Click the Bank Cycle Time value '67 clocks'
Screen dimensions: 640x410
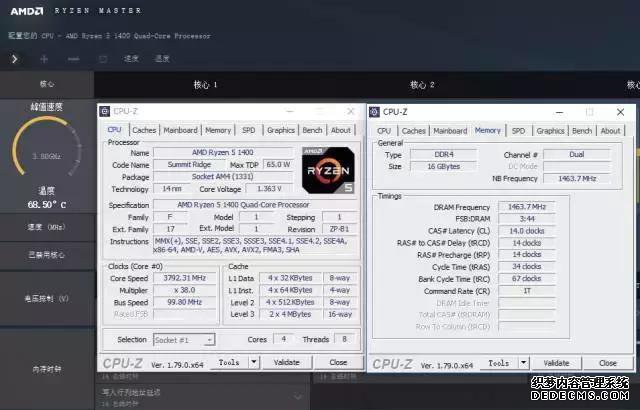point(527,279)
